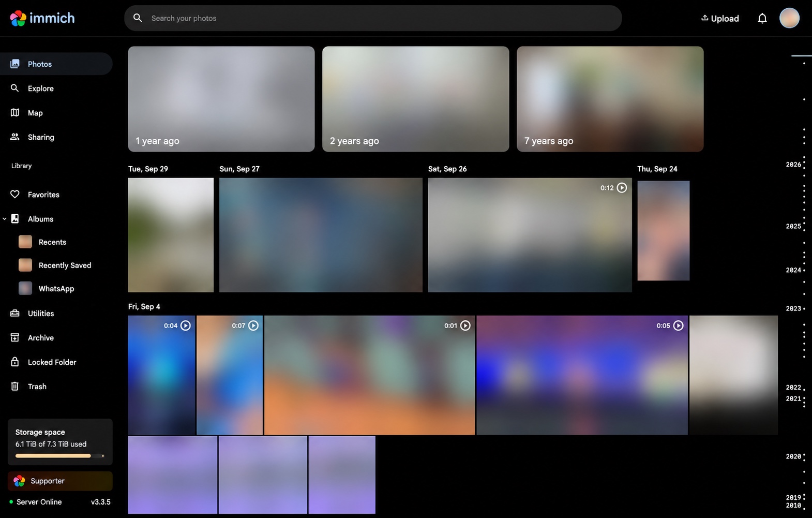Click the Upload button
Screen dimensions: 812x518
click(x=720, y=19)
